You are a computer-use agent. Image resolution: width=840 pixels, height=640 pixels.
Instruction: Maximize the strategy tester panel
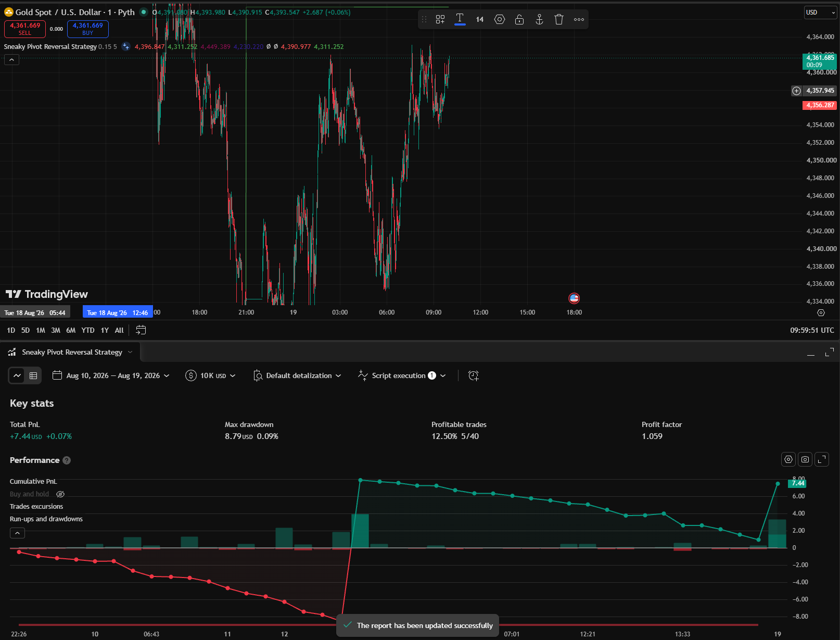click(x=830, y=353)
